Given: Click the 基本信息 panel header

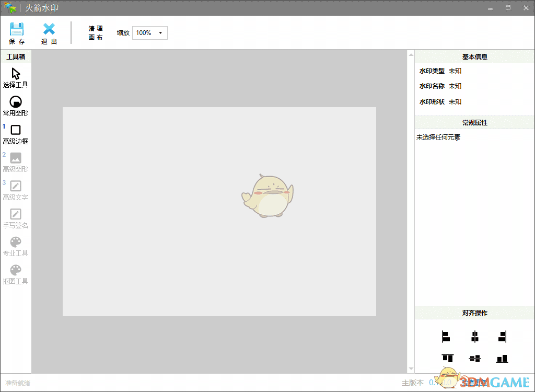Looking at the screenshot, I should click(x=474, y=56).
